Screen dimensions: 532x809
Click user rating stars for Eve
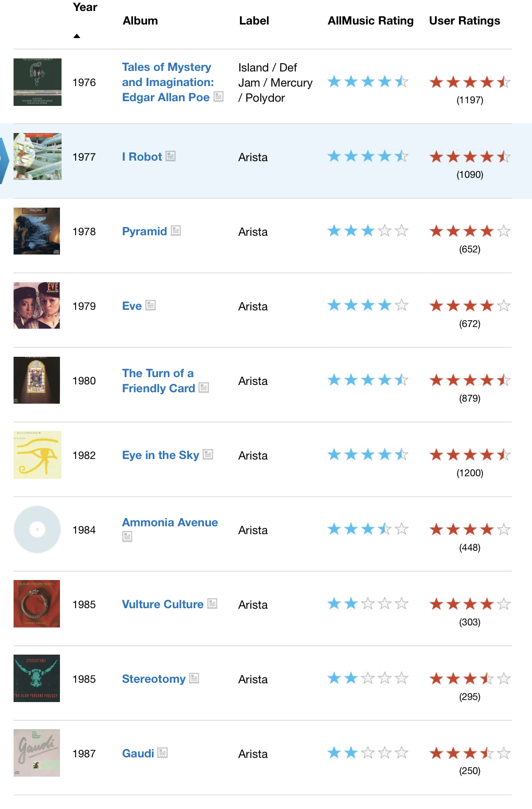[x=469, y=305]
